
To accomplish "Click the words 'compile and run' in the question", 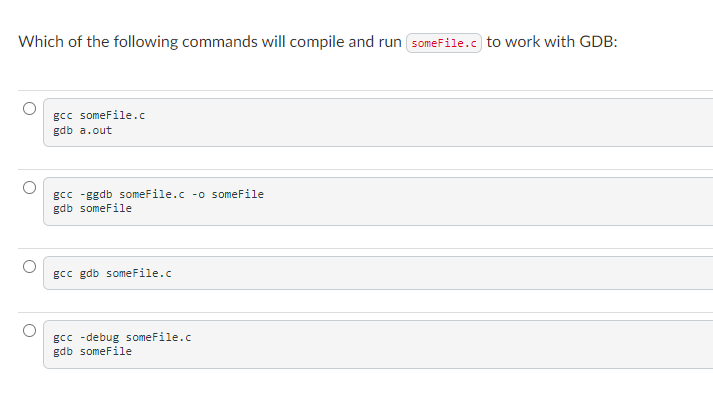I will click(x=346, y=42).
